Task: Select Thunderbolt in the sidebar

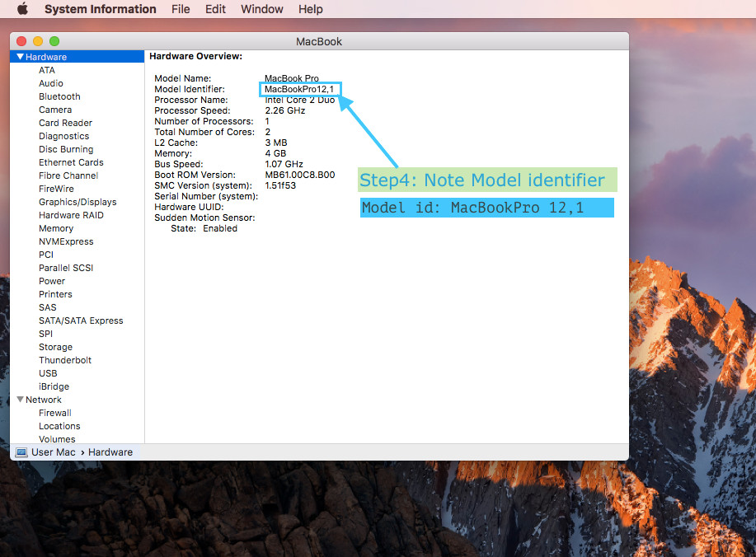Action: [x=64, y=360]
